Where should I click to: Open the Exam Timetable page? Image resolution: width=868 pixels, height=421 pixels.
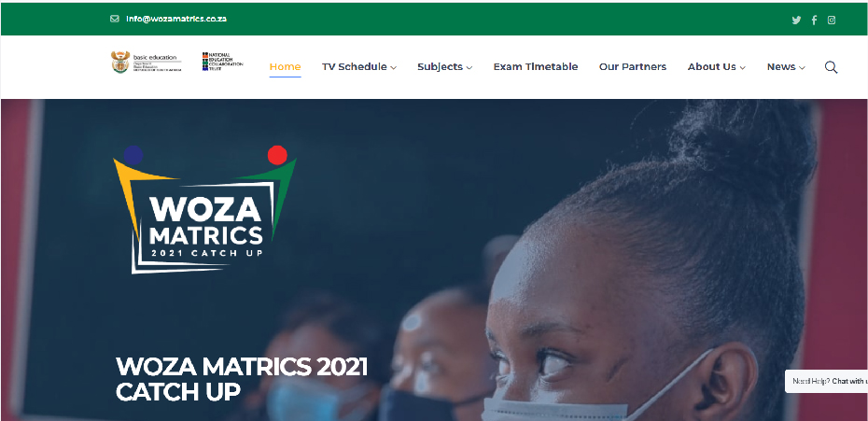click(x=536, y=66)
